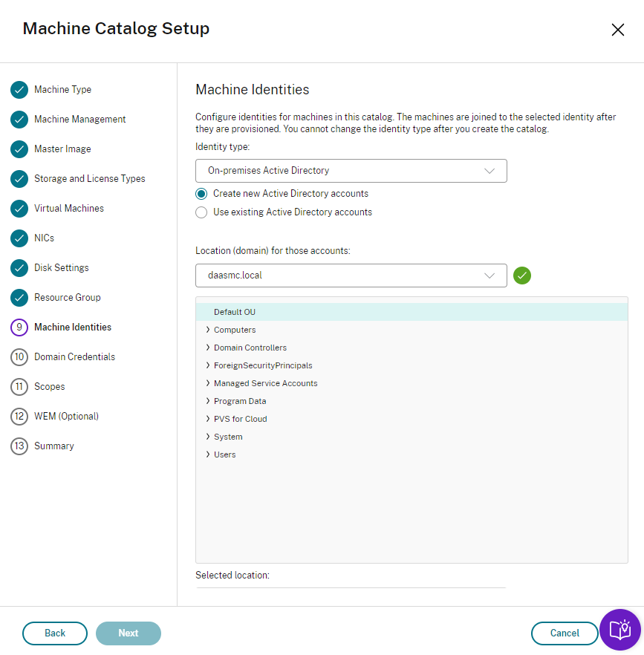644x655 pixels.
Task: Click the Master Image step checkmark icon
Action: tap(19, 149)
